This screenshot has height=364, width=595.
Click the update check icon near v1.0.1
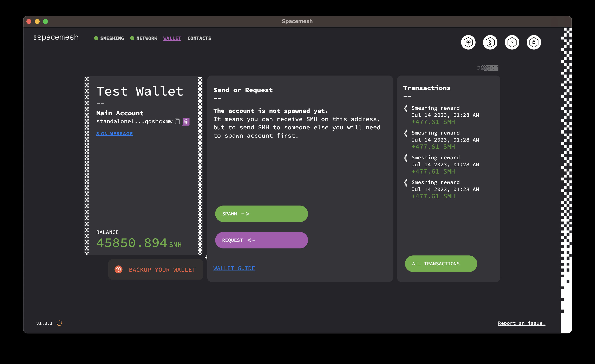(x=59, y=323)
